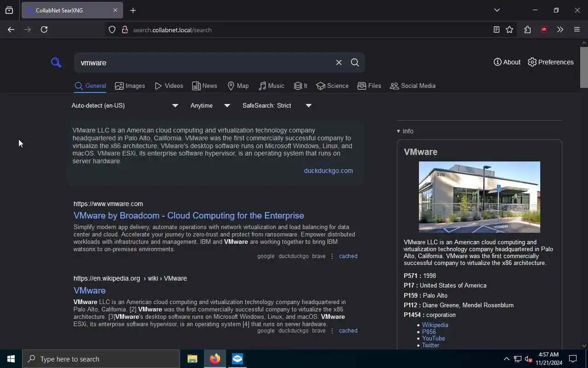Reload the current page
The height and width of the screenshot is (368, 588).
44,29
